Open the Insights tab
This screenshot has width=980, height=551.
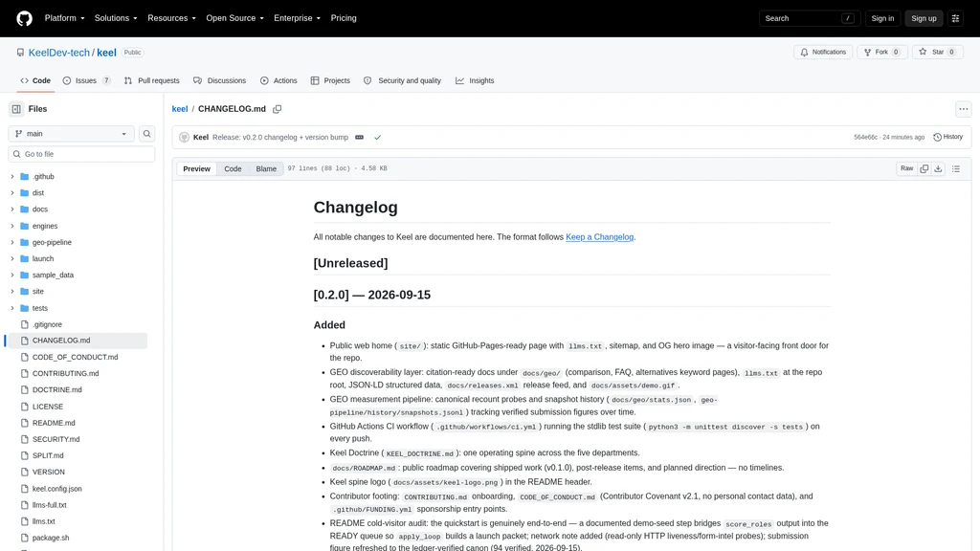[475, 80]
